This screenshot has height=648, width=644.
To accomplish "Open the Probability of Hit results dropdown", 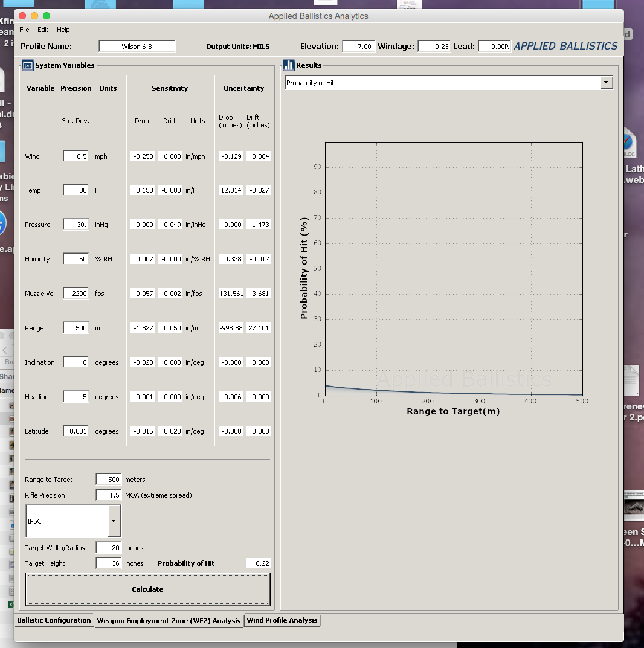I will tap(606, 82).
